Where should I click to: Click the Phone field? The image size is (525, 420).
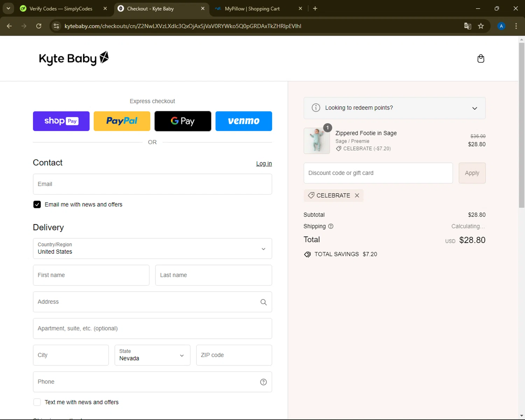(x=152, y=381)
